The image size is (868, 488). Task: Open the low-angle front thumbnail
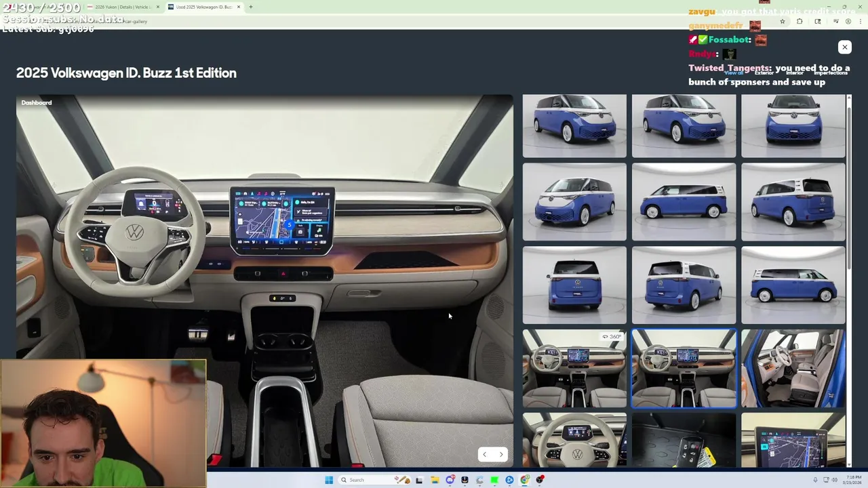tap(574, 201)
